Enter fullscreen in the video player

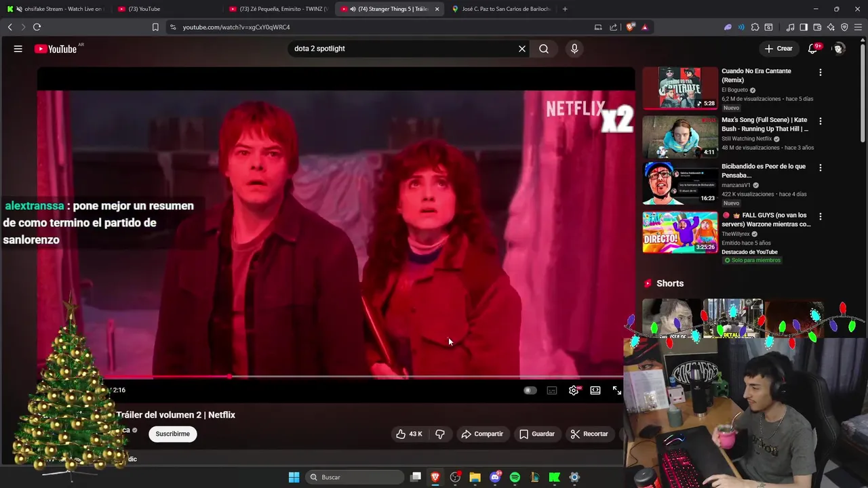[x=616, y=390]
